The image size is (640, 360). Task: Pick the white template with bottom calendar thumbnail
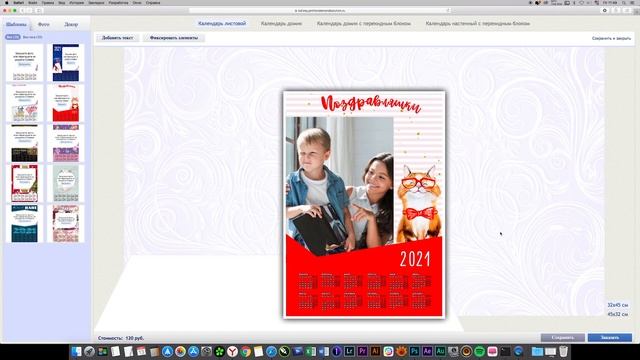tap(24, 62)
